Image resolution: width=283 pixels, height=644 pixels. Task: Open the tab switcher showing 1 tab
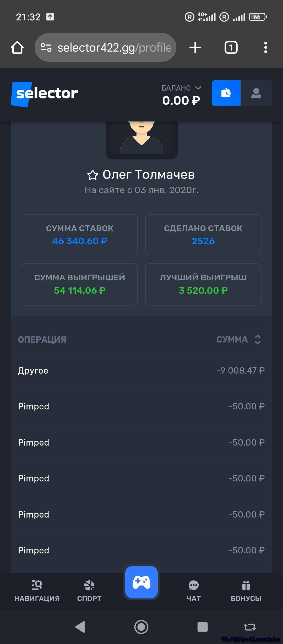click(x=231, y=48)
